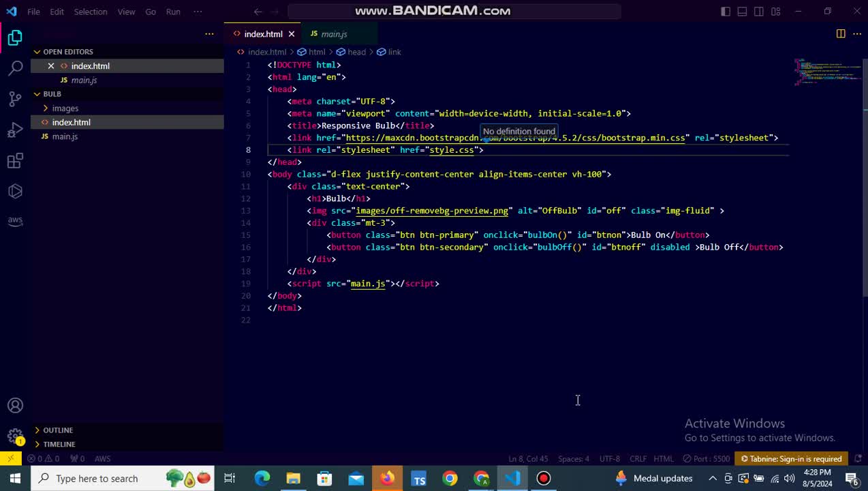
Task: Click the code minimap preview
Action: pyautogui.click(x=826, y=72)
